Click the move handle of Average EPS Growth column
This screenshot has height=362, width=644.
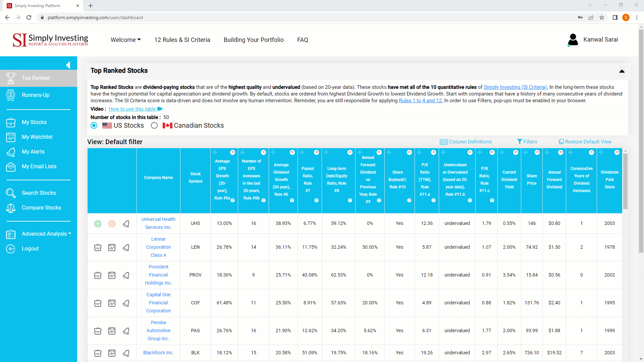tap(215, 152)
